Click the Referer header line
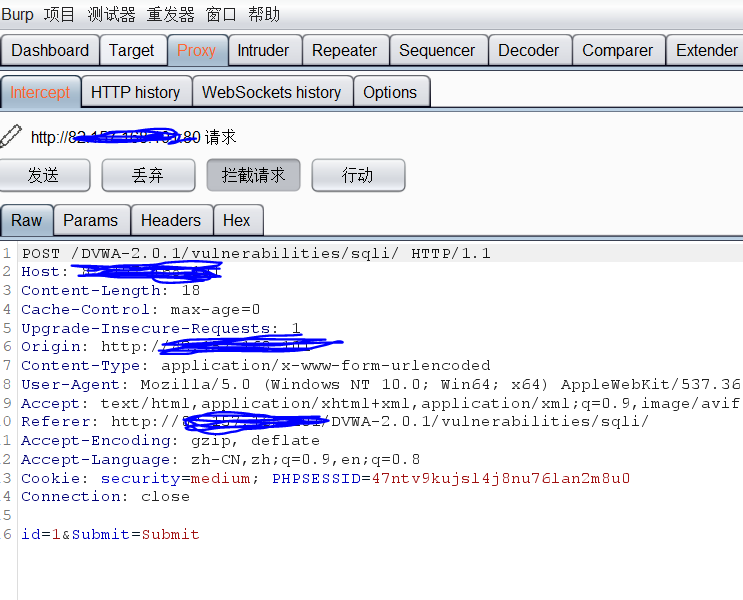Image resolution: width=743 pixels, height=600 pixels. pos(335,421)
